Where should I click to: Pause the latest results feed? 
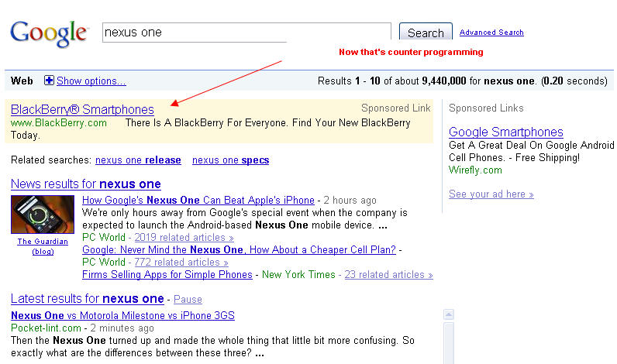[x=188, y=300]
